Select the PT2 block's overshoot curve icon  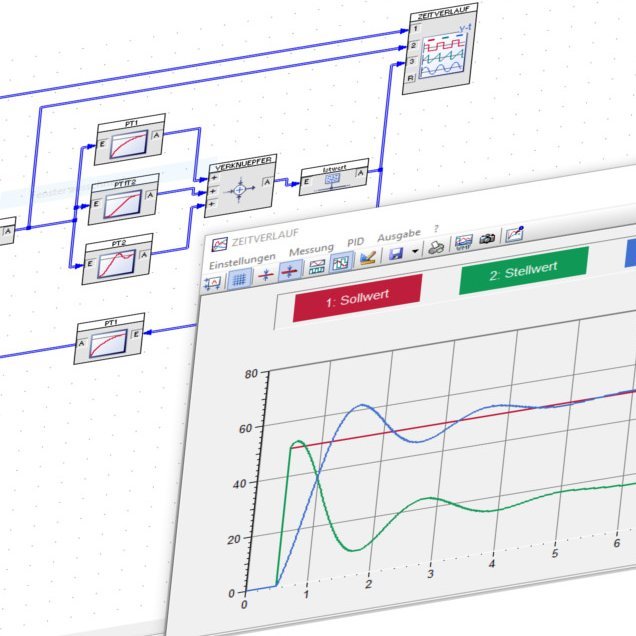pyautogui.click(x=116, y=264)
